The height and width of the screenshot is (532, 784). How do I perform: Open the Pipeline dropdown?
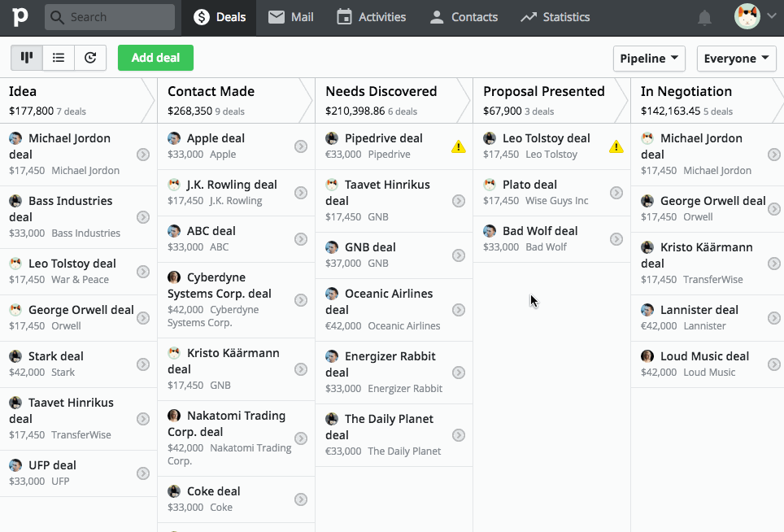(x=649, y=59)
